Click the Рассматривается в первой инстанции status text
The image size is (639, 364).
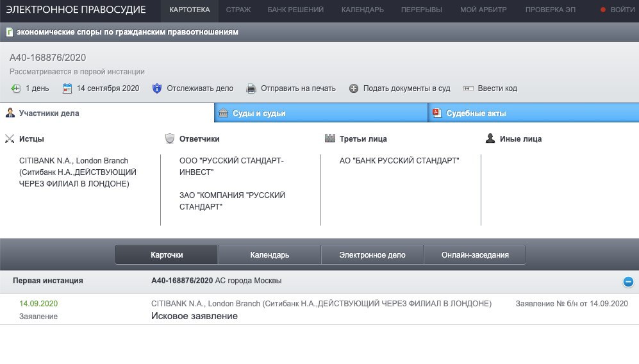tap(77, 72)
